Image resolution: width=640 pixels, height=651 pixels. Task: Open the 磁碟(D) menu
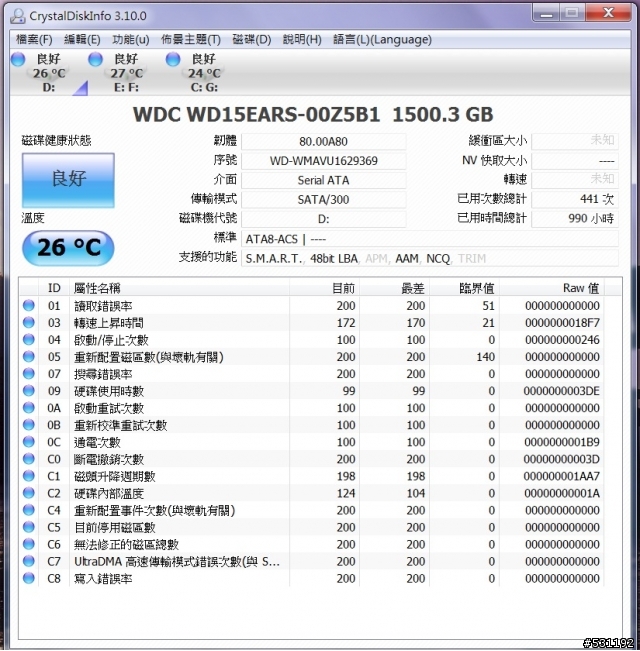click(x=252, y=39)
